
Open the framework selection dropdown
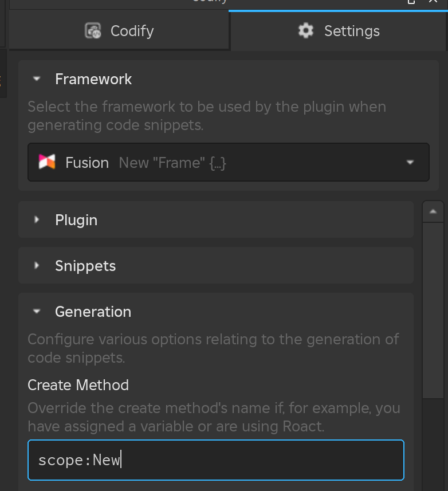[x=229, y=162]
